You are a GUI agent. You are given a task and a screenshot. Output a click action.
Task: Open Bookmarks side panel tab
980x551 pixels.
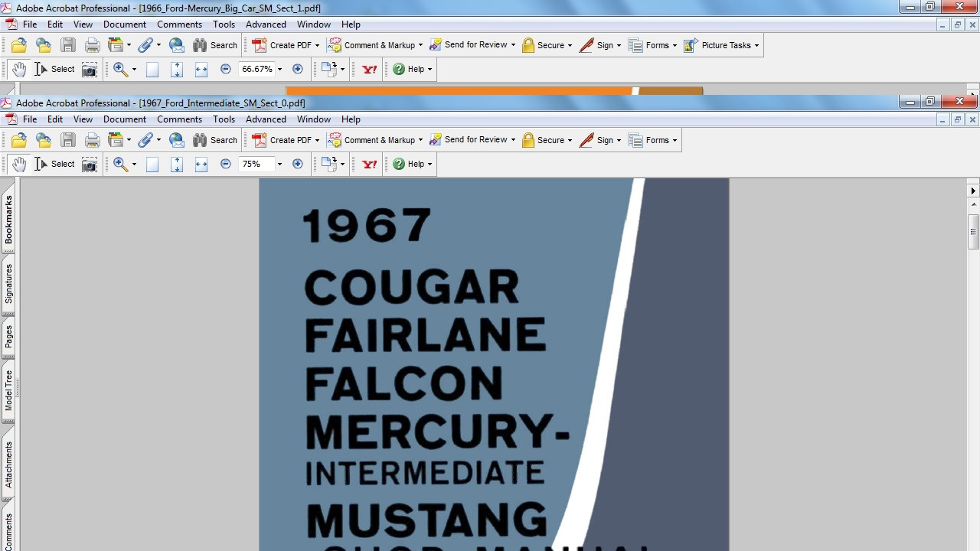tap(8, 220)
